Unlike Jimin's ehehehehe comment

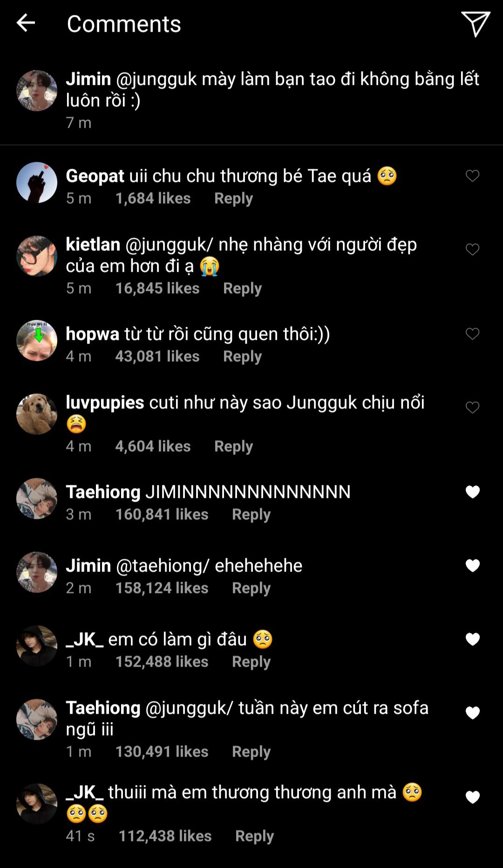point(472,565)
